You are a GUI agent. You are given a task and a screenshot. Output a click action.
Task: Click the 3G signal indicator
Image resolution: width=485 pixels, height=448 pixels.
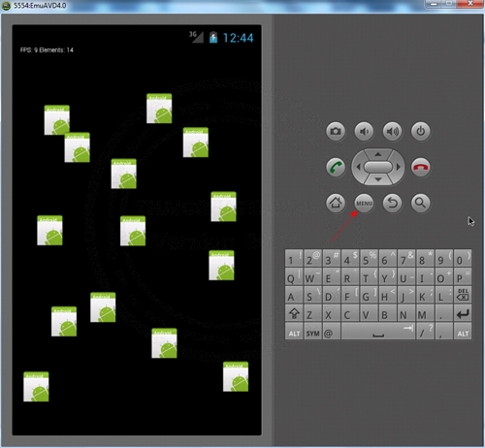(x=196, y=37)
